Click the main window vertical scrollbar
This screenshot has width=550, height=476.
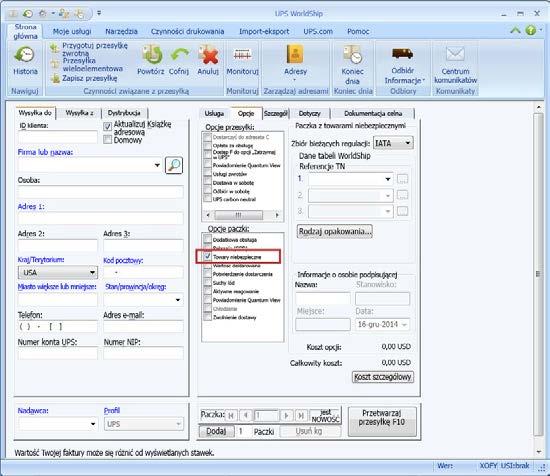click(x=537, y=274)
